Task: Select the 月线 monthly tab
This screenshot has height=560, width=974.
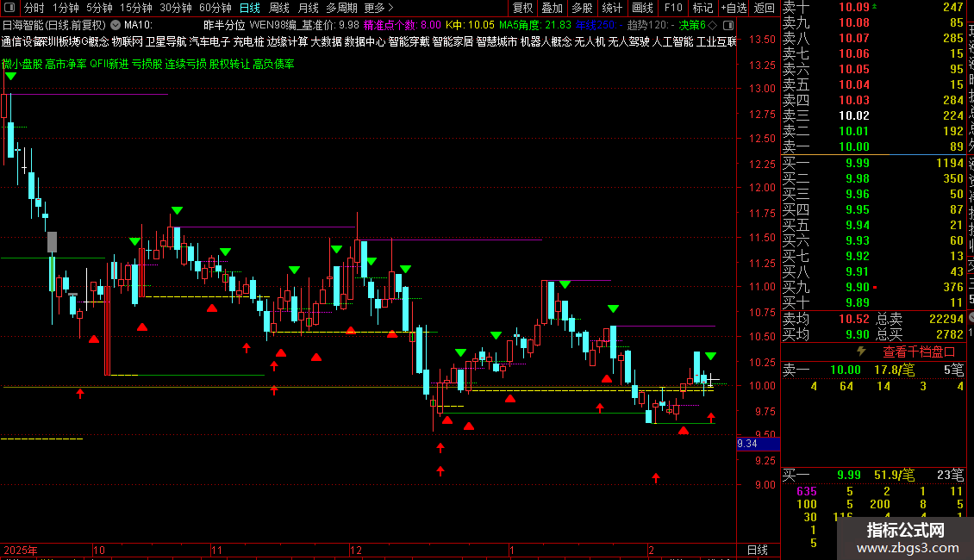Action: 308,8
